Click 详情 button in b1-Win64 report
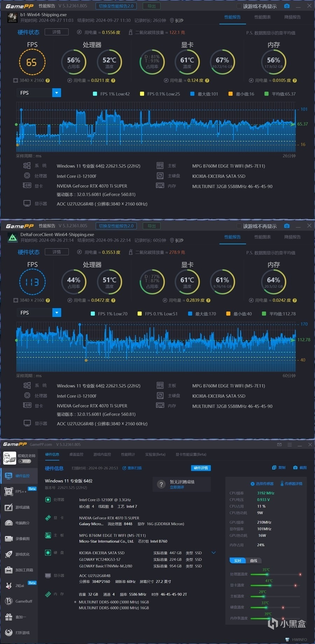The width and height of the screenshot is (315, 644). pos(56,32)
